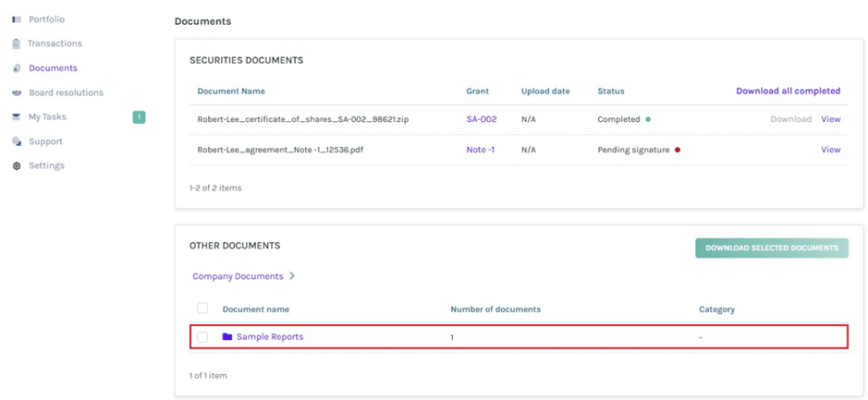Click the Portfolio sidebar icon

click(x=17, y=19)
